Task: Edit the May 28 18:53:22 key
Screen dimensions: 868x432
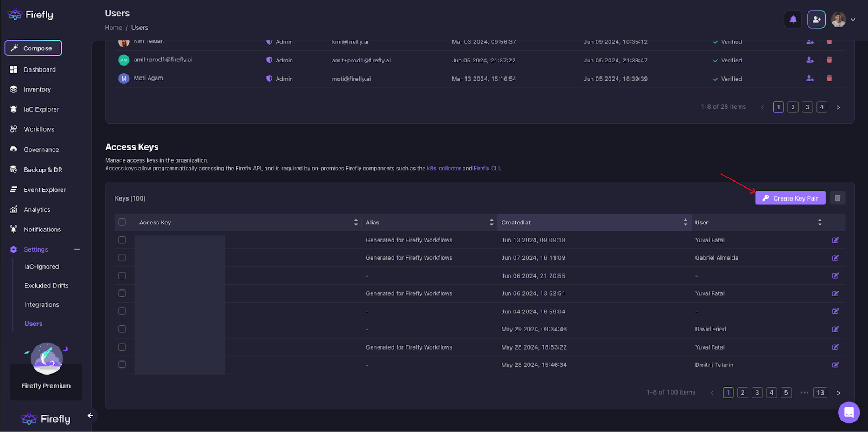Action: [835, 347]
